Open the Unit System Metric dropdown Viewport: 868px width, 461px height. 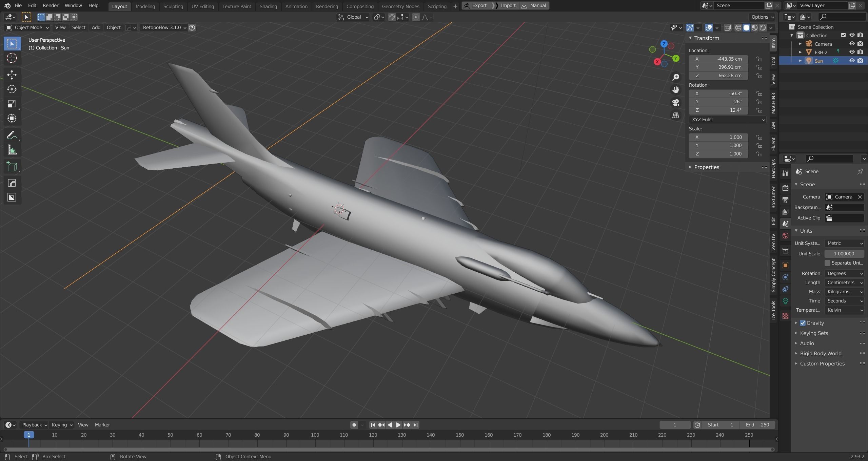click(x=844, y=243)
